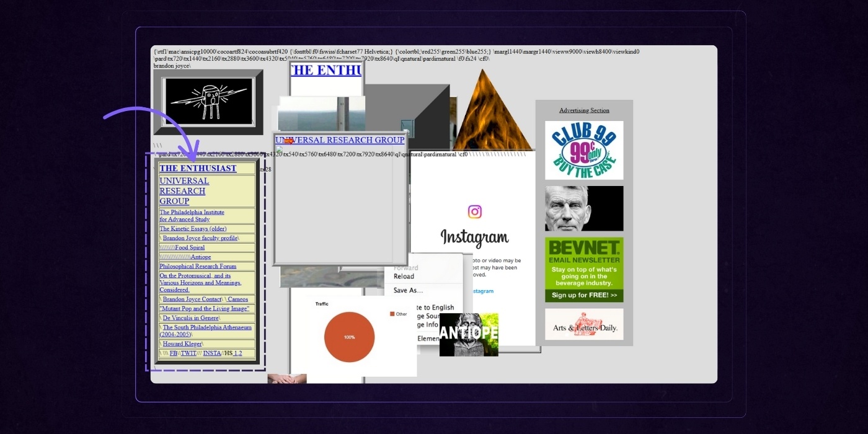Follow the Food Spiral link
Viewport: 868px width, 434px height.
coord(189,247)
